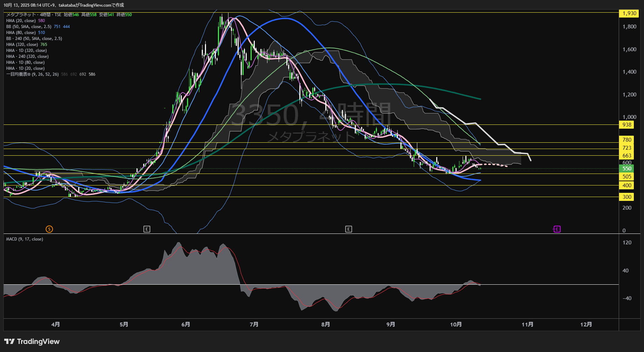This screenshot has width=644, height=352.
Task: Click the MACD (9, 17, close) legend
Action: [25, 239]
